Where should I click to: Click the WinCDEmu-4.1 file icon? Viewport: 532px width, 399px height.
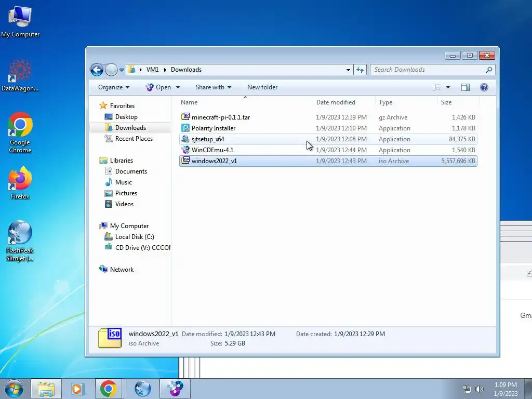point(185,150)
